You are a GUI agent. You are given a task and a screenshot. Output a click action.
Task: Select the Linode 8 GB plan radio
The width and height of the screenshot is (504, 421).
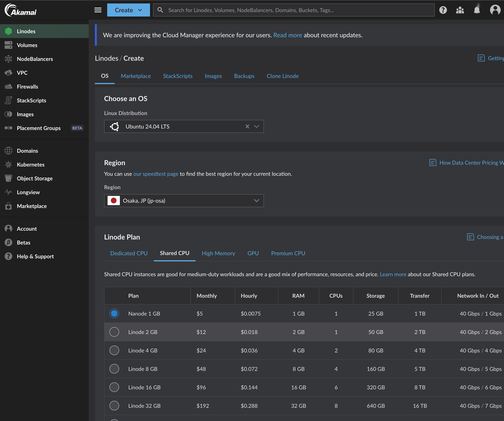point(114,369)
